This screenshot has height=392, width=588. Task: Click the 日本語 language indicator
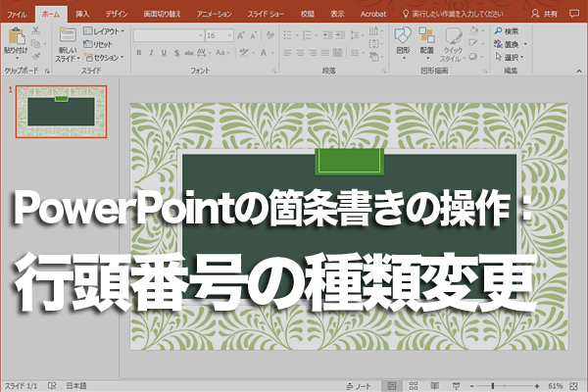[76, 385]
